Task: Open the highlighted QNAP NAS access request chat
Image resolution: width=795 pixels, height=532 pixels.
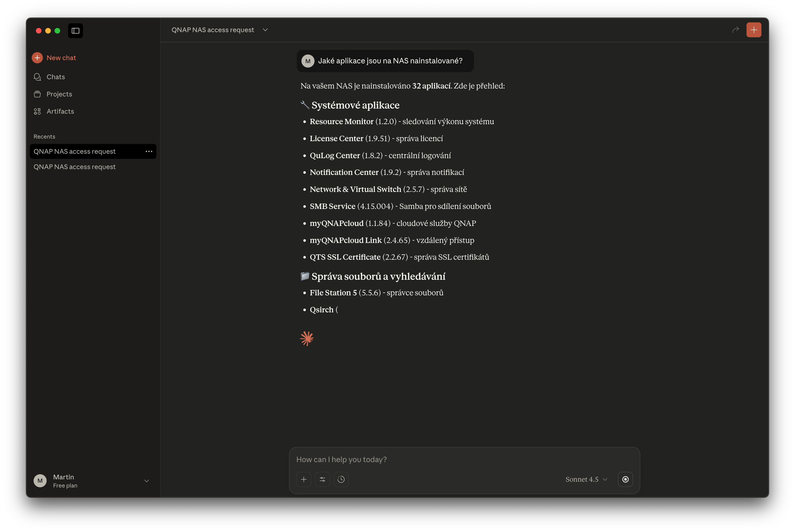Action: pyautogui.click(x=74, y=151)
